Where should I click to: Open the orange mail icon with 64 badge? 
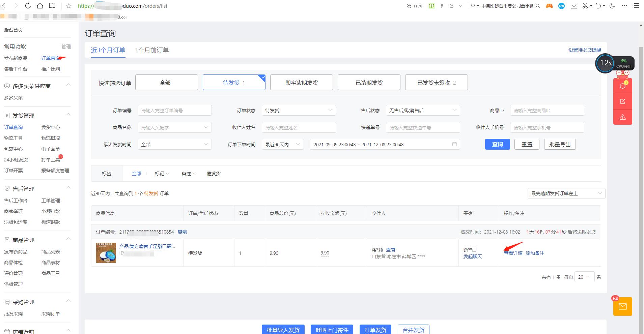pos(622,306)
